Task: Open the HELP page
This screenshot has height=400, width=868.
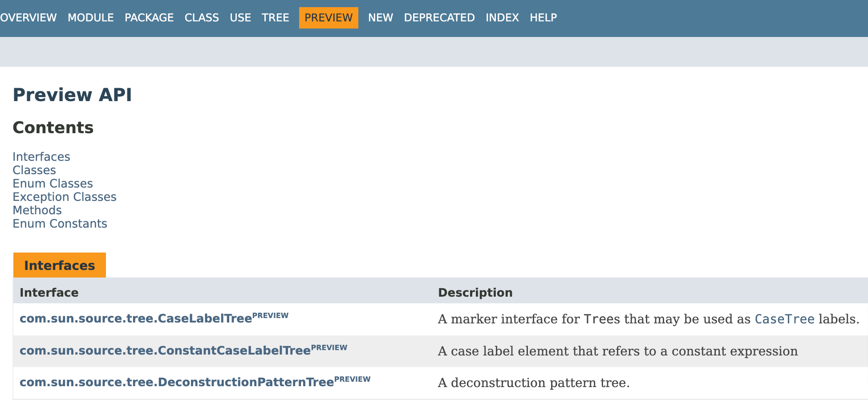Action: click(544, 18)
